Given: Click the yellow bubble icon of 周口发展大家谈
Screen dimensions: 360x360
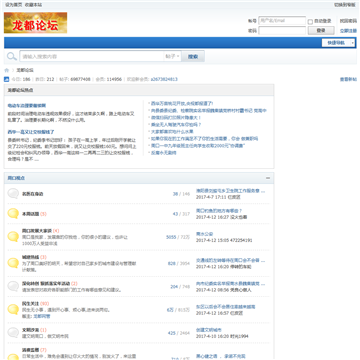Looking at the screenshot, I should pyautogui.click(x=13, y=237).
